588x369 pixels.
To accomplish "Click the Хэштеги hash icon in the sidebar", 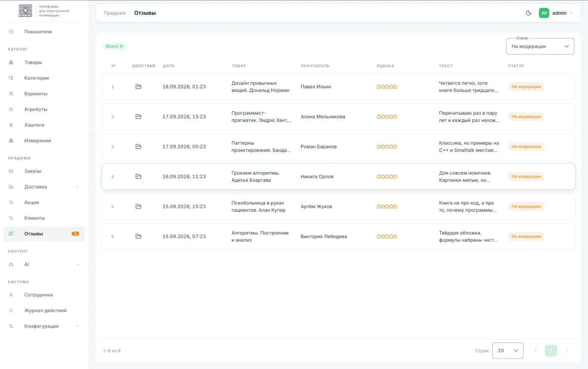I will click(11, 125).
